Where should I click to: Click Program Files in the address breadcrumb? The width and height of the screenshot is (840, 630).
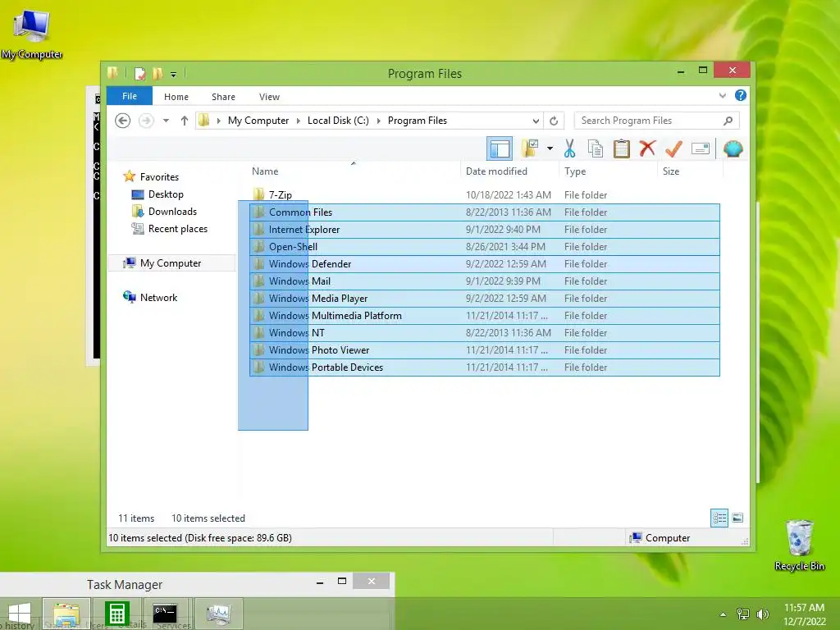click(418, 121)
